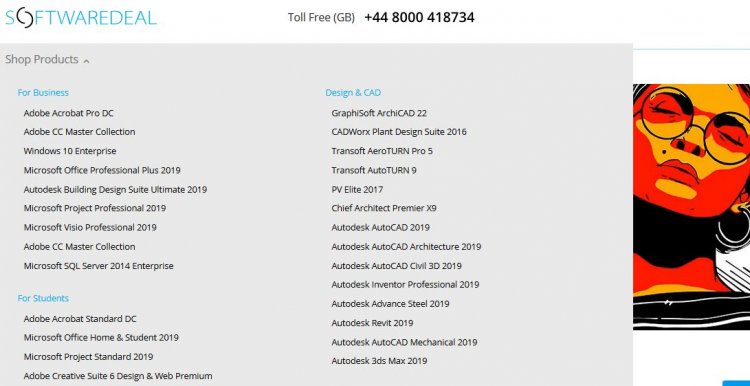This screenshot has width=750, height=386.
Task: Choose Transoft AutoTURN 9
Action: (374, 170)
